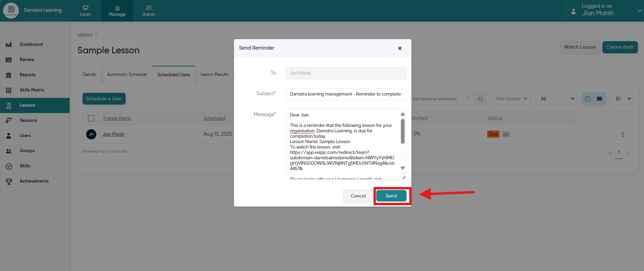This screenshot has width=644, height=271.
Task: Click the Damstra logo in the header
Action: 11,10
